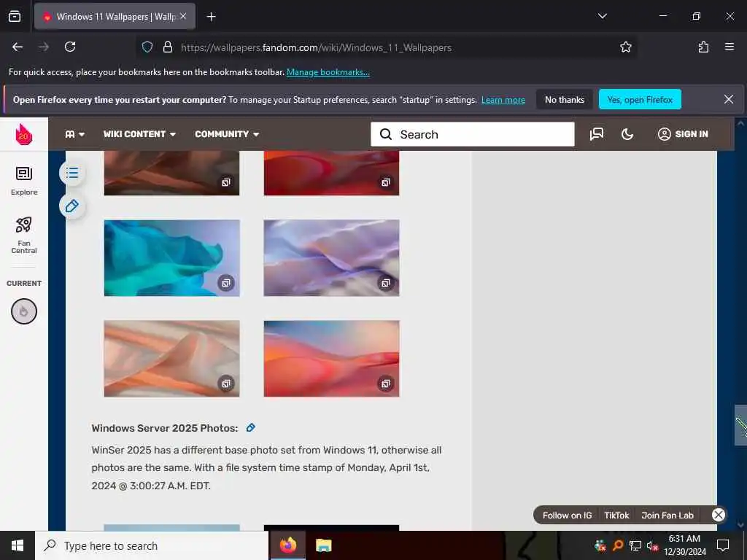Enlarge red-orange dunes wallpaper via expand icon
This screenshot has width=747, height=560.
coord(386,384)
